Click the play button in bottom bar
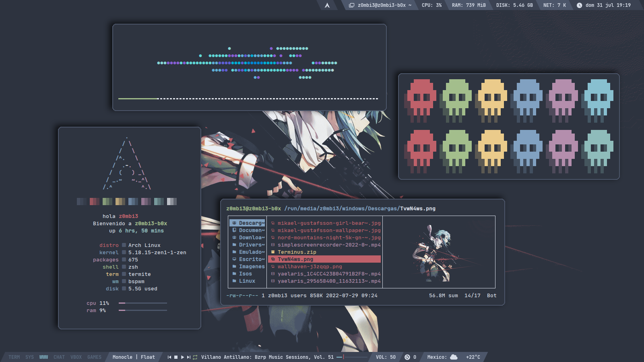 click(x=182, y=357)
